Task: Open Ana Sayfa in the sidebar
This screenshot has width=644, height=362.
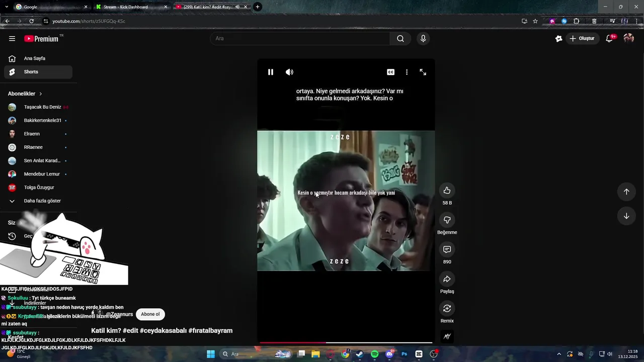Action: (x=38, y=58)
